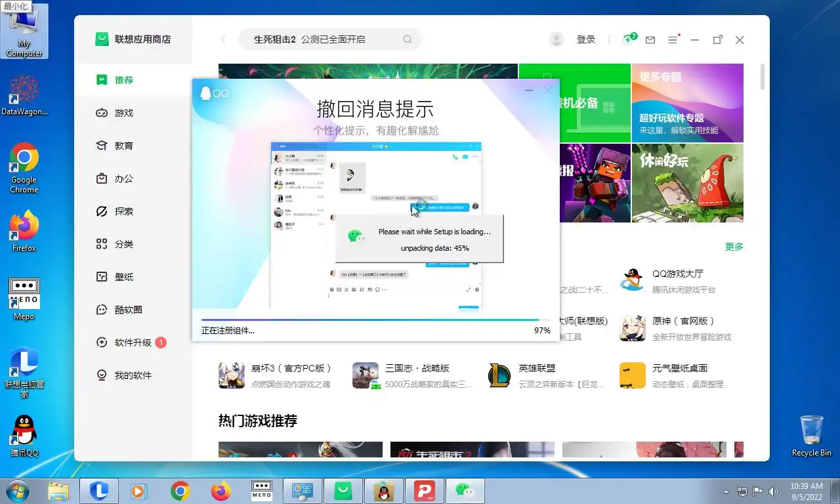Open the hamburger menu in the app store
The height and width of the screenshot is (504, 840).
point(673,39)
